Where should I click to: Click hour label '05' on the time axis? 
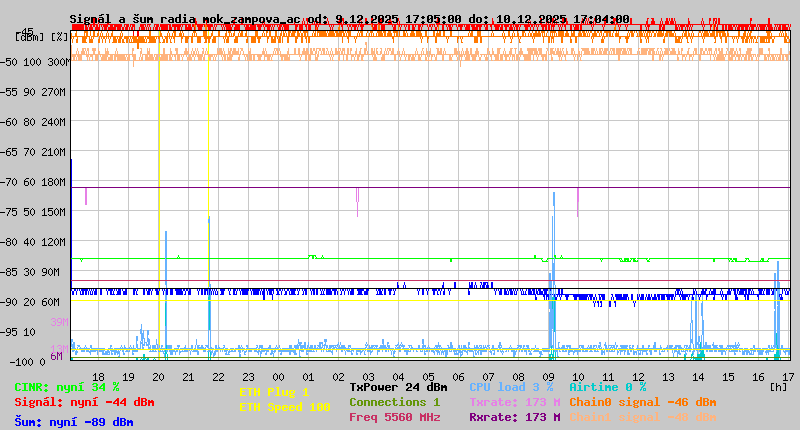pos(429,377)
